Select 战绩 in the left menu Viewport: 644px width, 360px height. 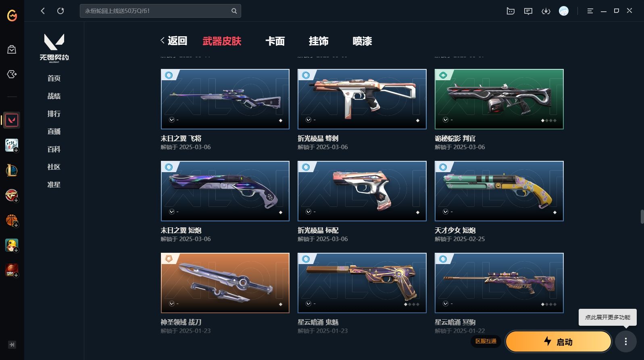(x=54, y=96)
